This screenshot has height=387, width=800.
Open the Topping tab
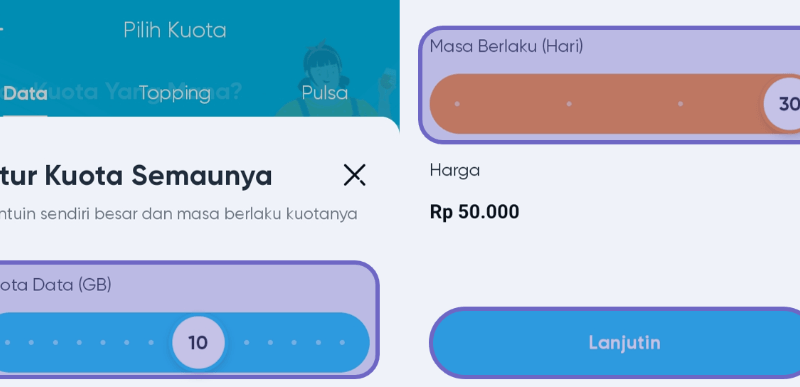174,93
